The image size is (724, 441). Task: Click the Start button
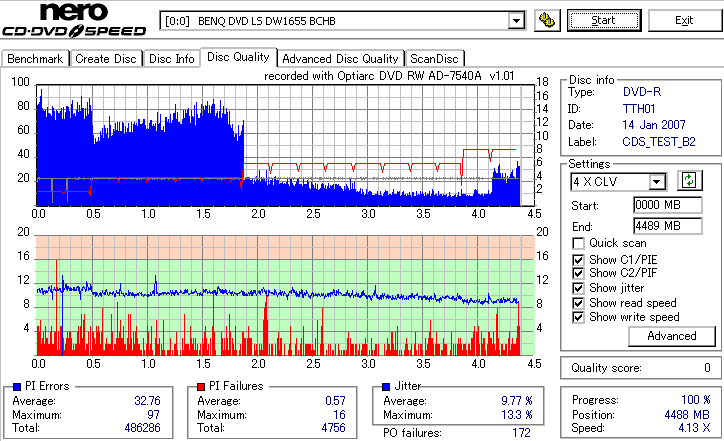point(604,21)
